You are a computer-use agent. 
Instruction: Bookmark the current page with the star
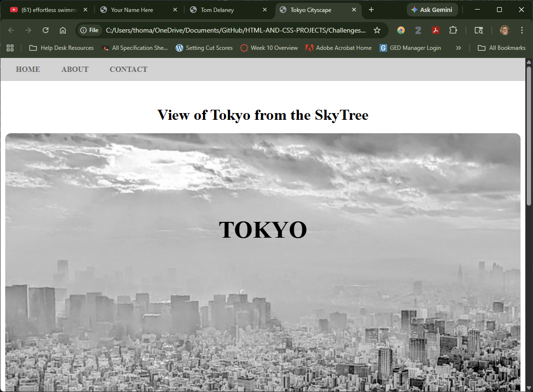[377, 30]
